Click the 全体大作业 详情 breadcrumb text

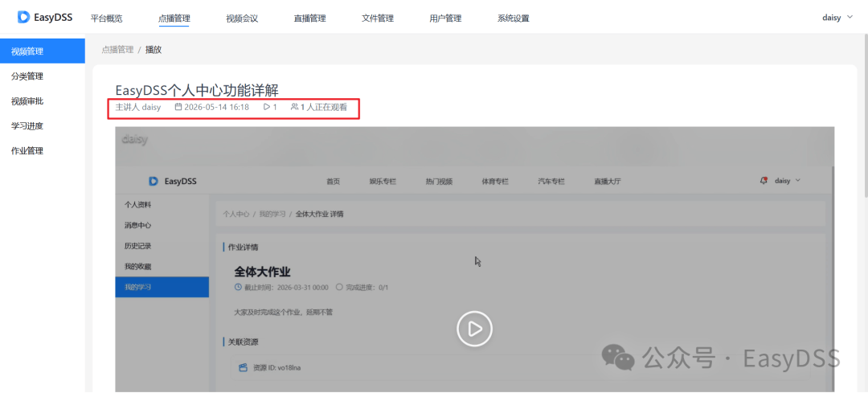319,214
